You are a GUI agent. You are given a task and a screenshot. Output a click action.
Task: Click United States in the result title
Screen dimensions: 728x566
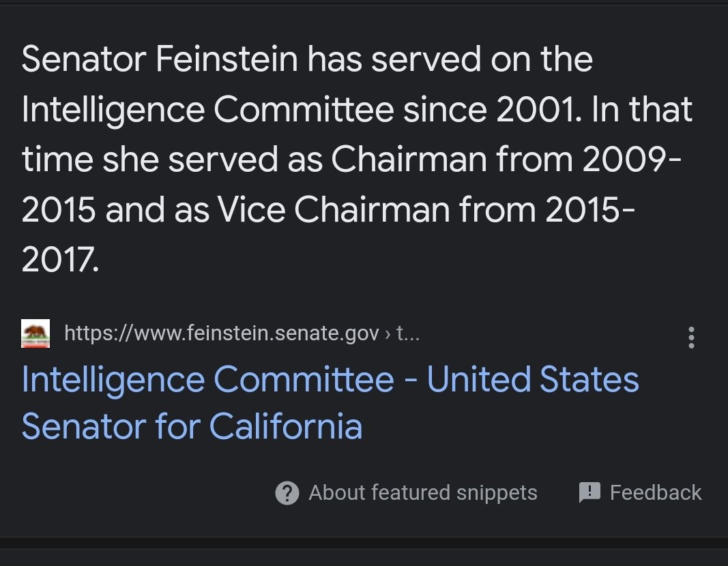[x=533, y=380]
